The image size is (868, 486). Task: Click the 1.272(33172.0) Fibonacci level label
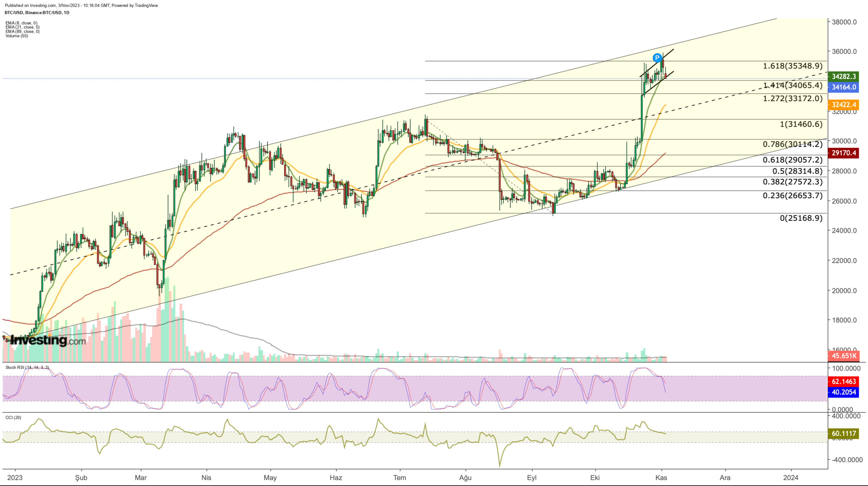[793, 98]
